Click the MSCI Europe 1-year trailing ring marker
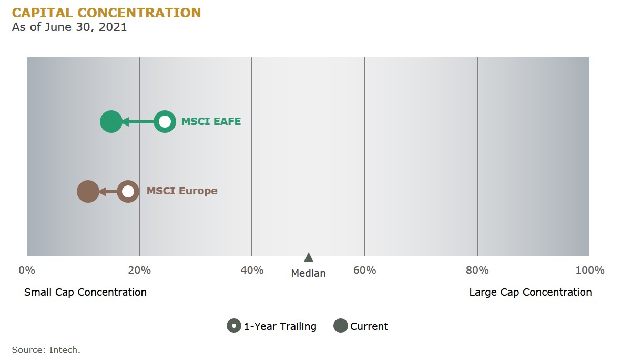The image size is (631, 364). (x=128, y=191)
